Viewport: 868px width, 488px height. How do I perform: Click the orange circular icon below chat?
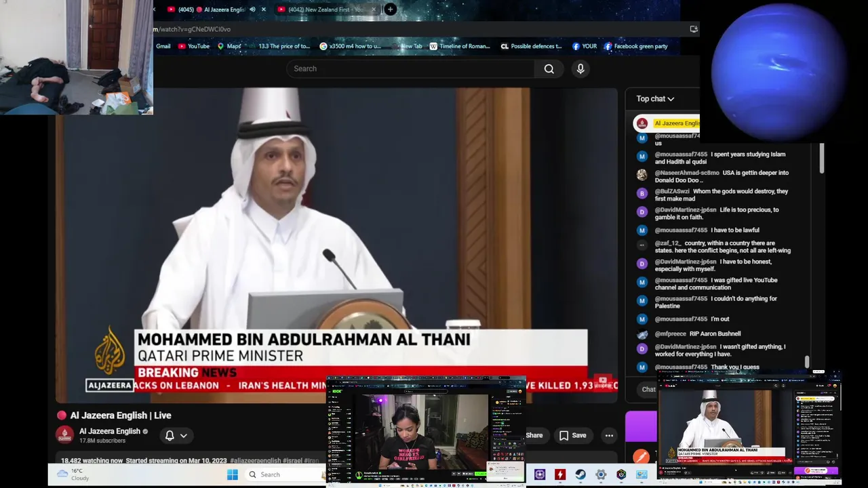[642, 457]
